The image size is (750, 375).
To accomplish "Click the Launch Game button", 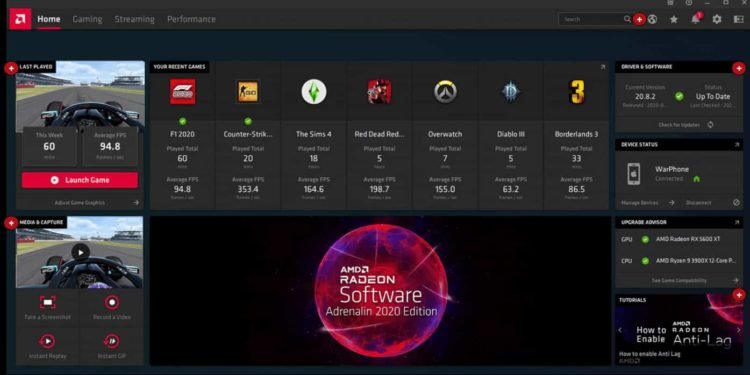I will tap(80, 180).
